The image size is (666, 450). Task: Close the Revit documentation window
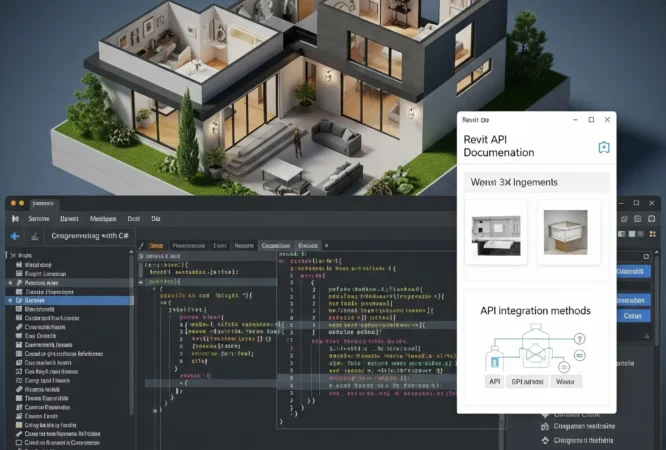point(607,120)
